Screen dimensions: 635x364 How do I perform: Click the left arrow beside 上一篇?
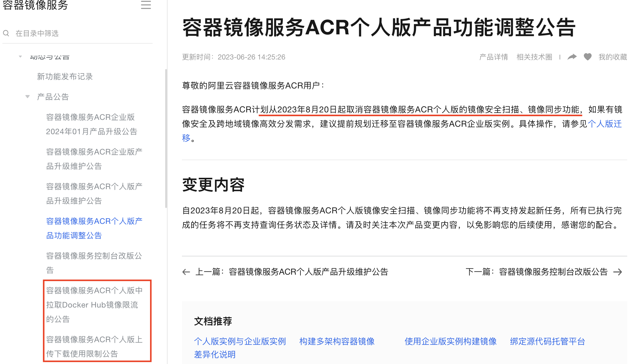coord(186,272)
